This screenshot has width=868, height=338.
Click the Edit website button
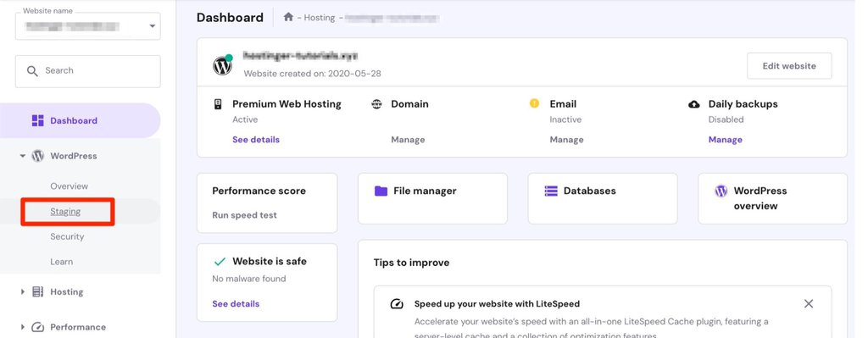click(x=789, y=66)
